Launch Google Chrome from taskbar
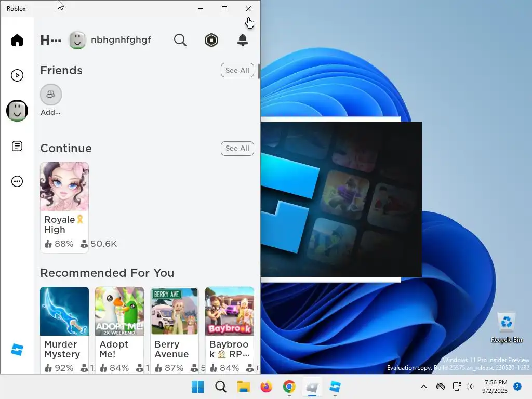This screenshot has height=399, width=532. point(289,387)
